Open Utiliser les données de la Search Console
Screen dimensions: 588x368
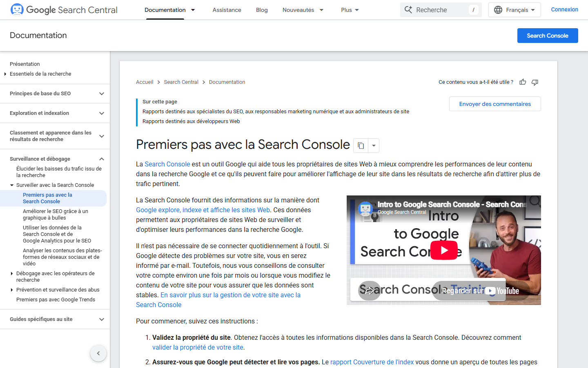[x=57, y=234]
